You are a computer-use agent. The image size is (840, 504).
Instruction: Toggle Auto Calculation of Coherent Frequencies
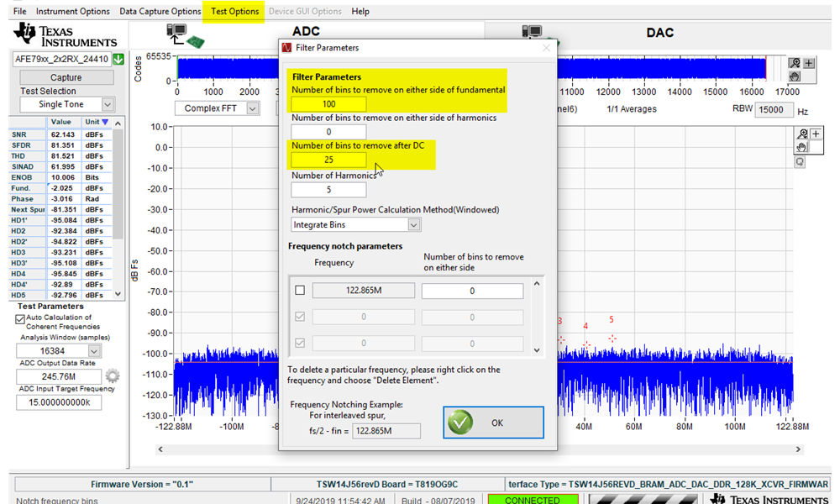[x=18, y=318]
